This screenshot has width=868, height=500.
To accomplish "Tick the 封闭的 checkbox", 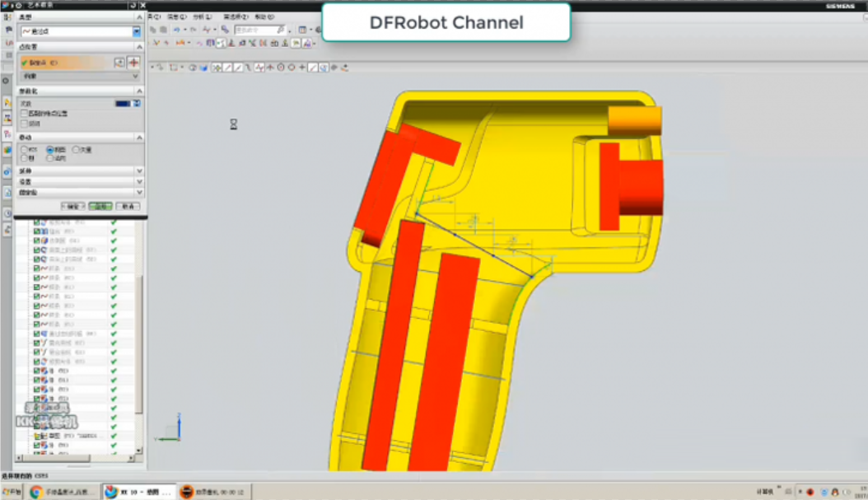I will point(25,124).
